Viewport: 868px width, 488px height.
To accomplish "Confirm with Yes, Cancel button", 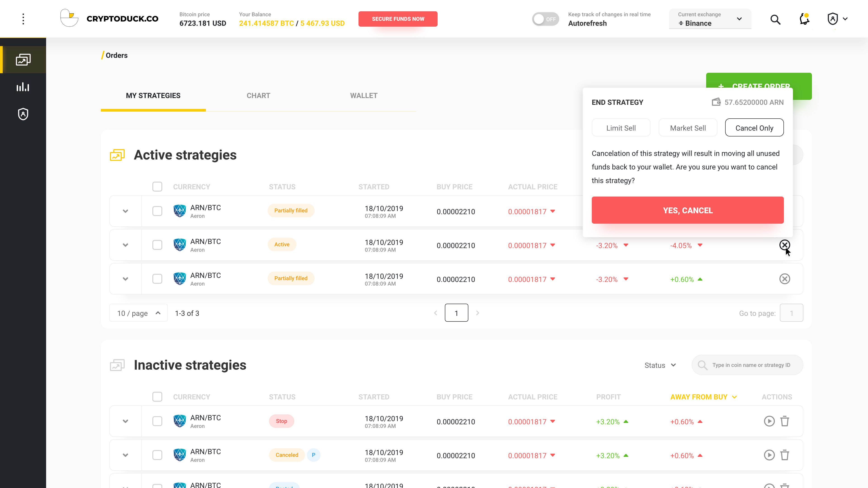I will click(688, 210).
